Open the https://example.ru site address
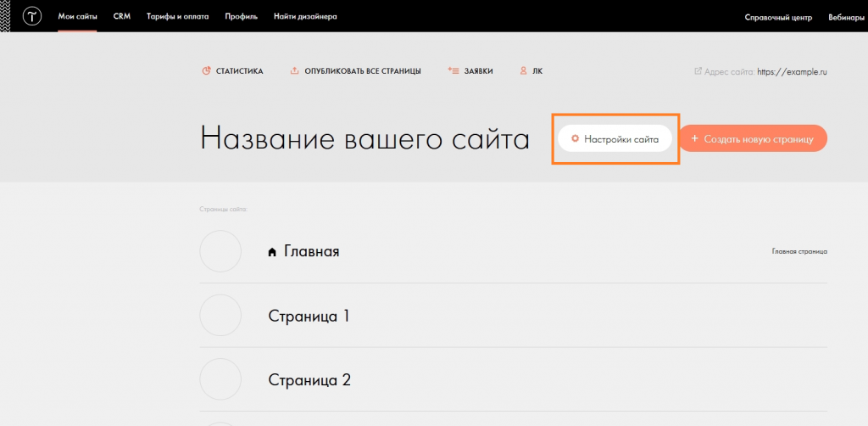The image size is (868, 426). [x=793, y=71]
